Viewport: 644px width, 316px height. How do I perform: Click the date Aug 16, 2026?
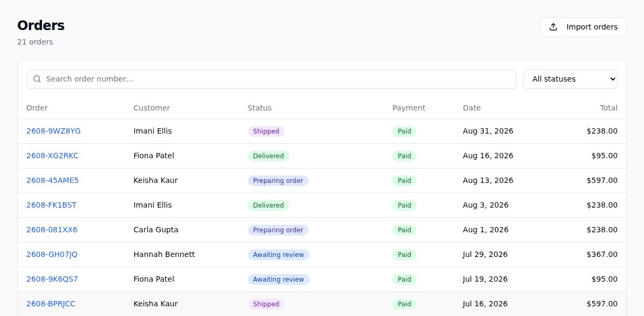(488, 156)
